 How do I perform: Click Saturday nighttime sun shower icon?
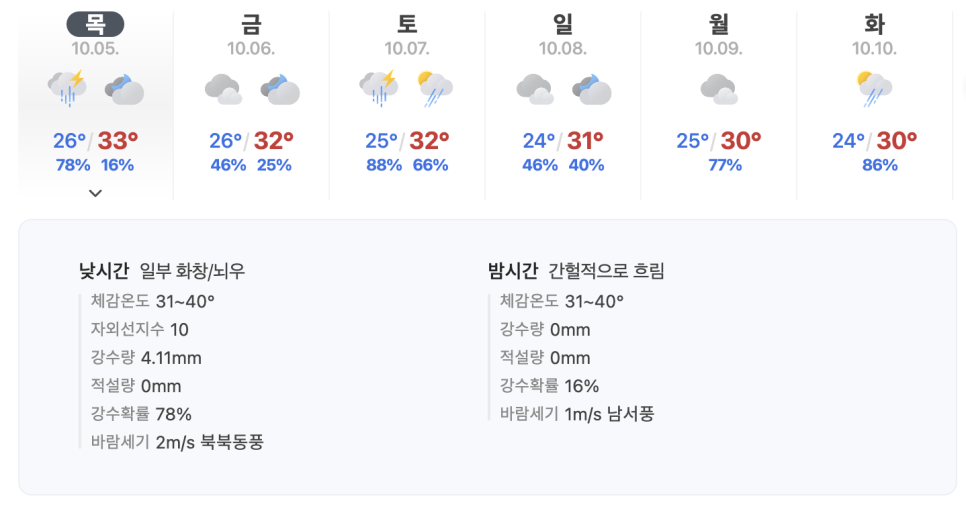click(x=435, y=89)
